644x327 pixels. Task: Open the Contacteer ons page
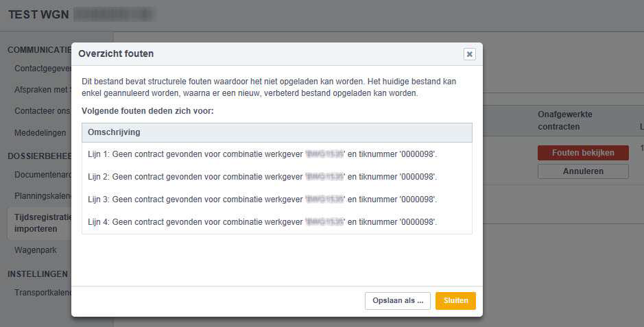43,111
